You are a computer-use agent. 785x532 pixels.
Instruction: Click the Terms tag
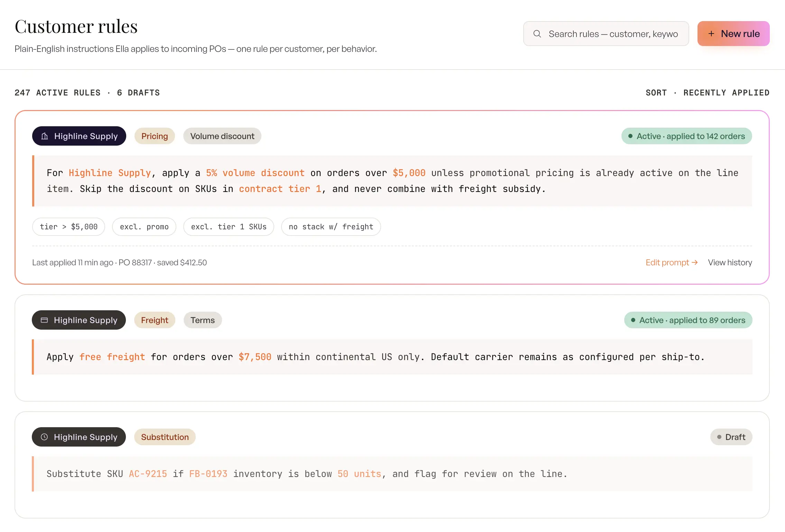tap(203, 320)
